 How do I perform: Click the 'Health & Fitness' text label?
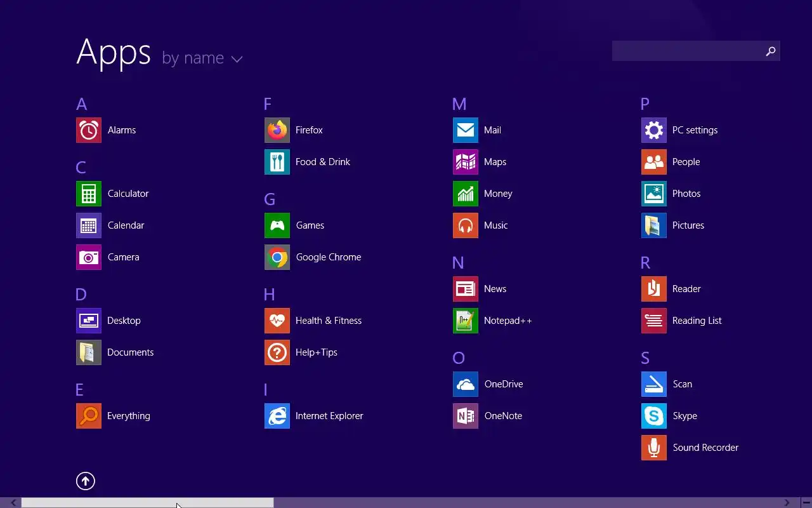pos(329,321)
